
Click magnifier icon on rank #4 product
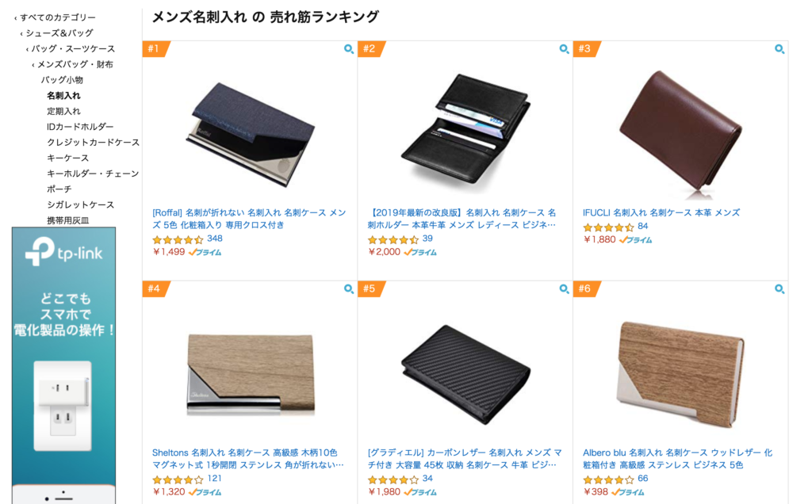coord(349,288)
